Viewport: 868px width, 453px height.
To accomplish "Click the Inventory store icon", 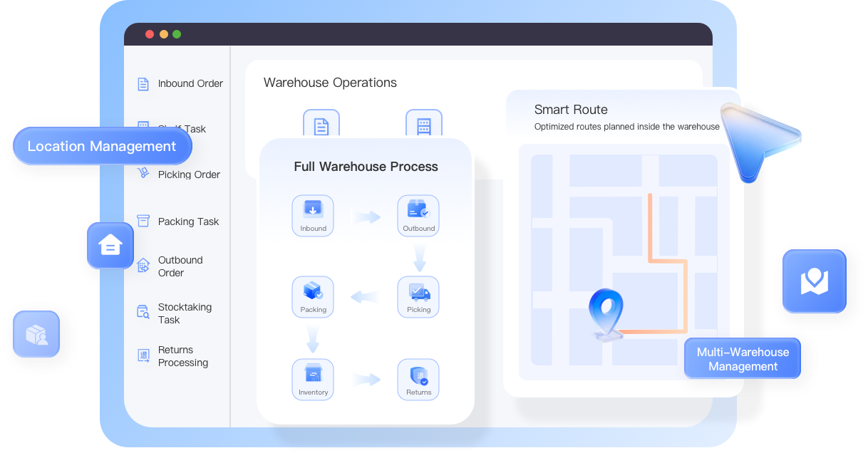I will [313, 380].
